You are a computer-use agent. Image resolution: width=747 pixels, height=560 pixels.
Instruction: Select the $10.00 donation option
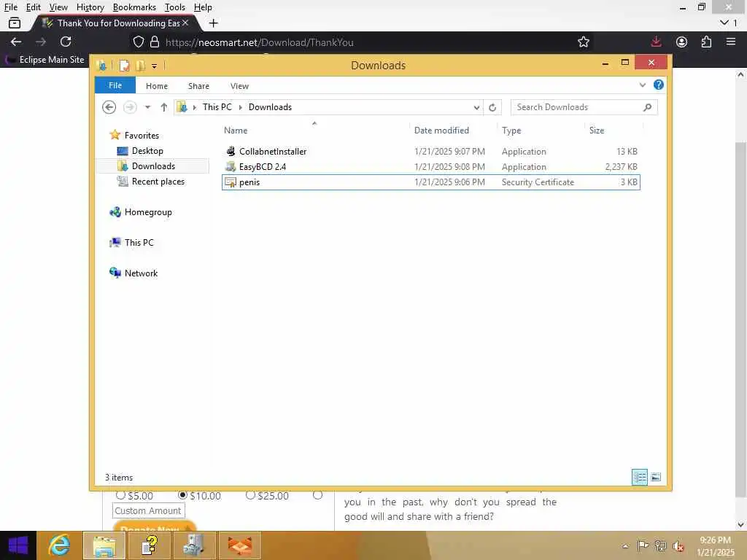tap(182, 495)
